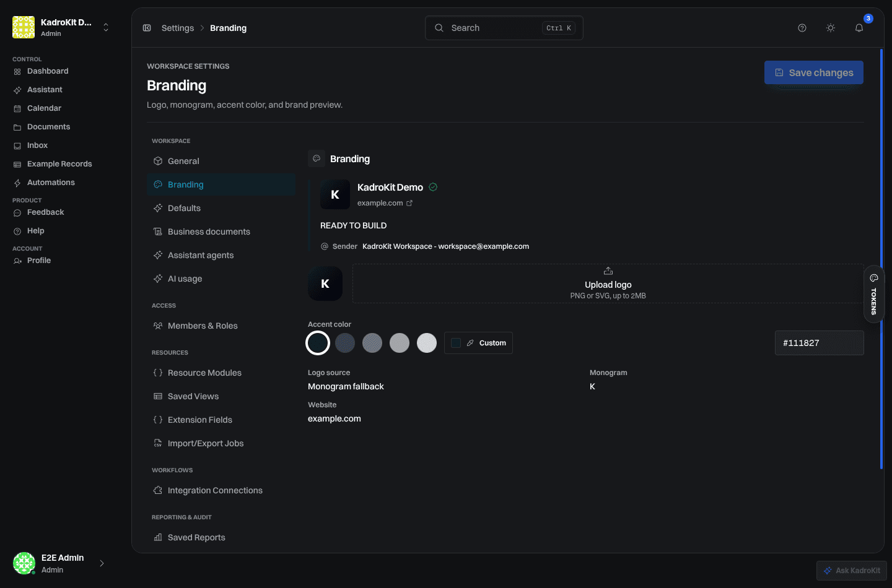The width and height of the screenshot is (892, 588).
Task: Open the Defaults settings section
Action: tap(221, 208)
